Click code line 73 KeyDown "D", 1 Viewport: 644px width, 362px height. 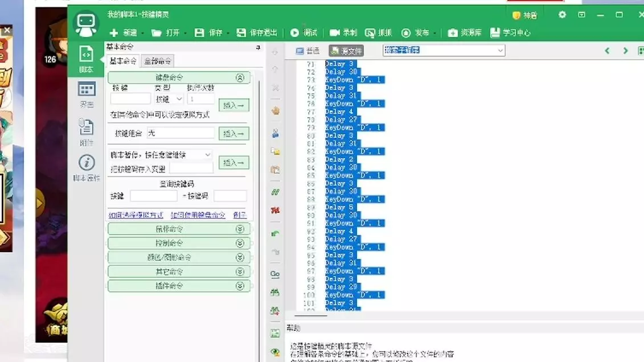tap(355, 80)
